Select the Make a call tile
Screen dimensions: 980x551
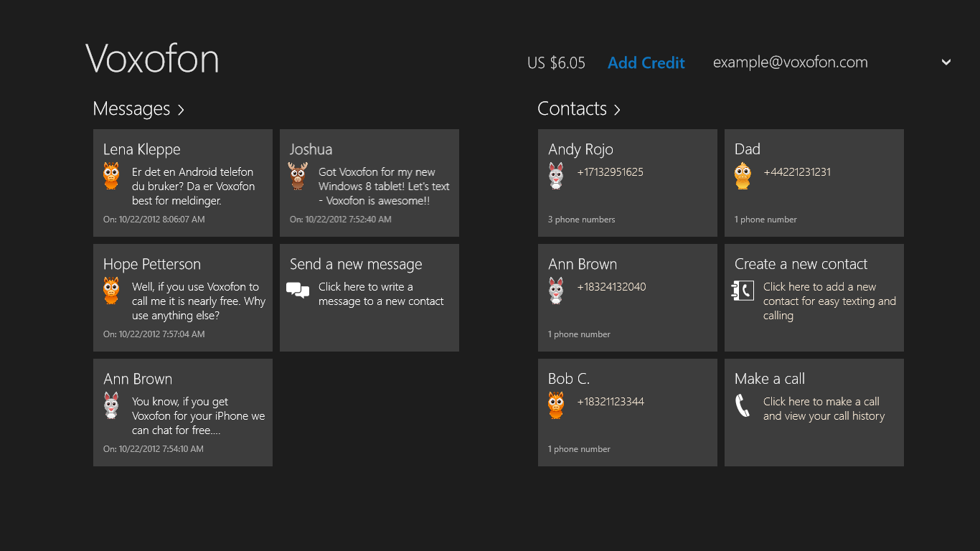tap(814, 413)
